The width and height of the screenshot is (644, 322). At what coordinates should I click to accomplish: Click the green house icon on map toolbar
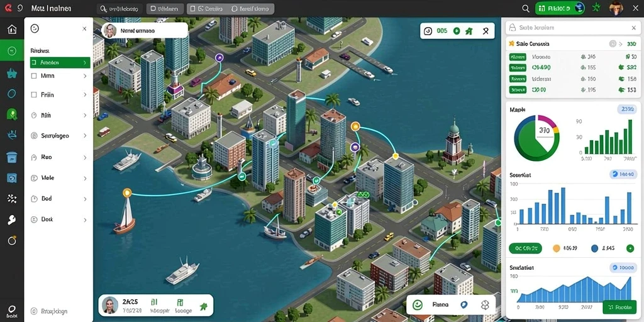(469, 31)
